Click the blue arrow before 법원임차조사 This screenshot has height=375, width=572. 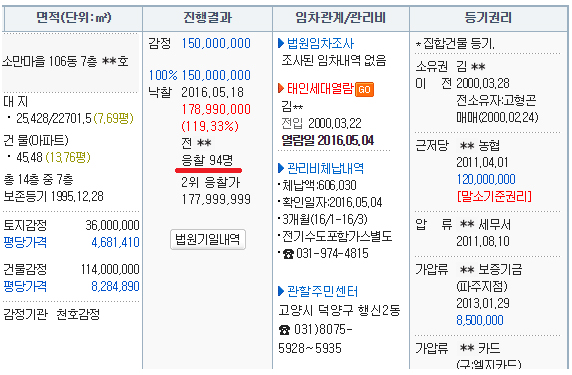point(281,43)
